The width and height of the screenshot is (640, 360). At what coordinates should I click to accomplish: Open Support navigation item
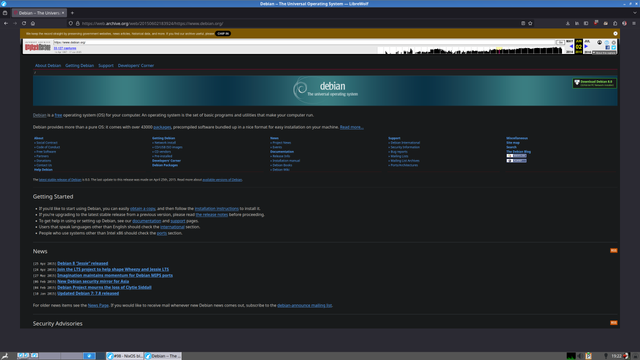tap(106, 65)
